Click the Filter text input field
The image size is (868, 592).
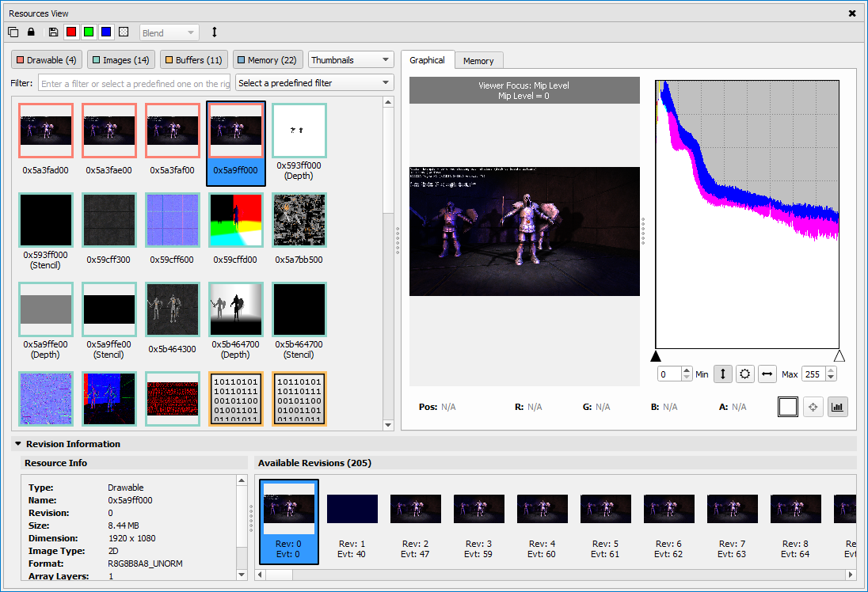coord(135,83)
